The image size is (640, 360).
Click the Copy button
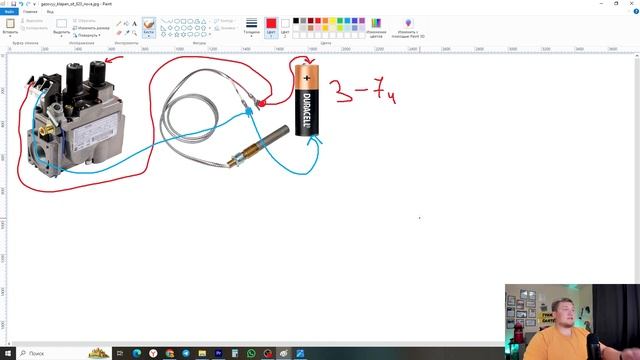point(34,28)
